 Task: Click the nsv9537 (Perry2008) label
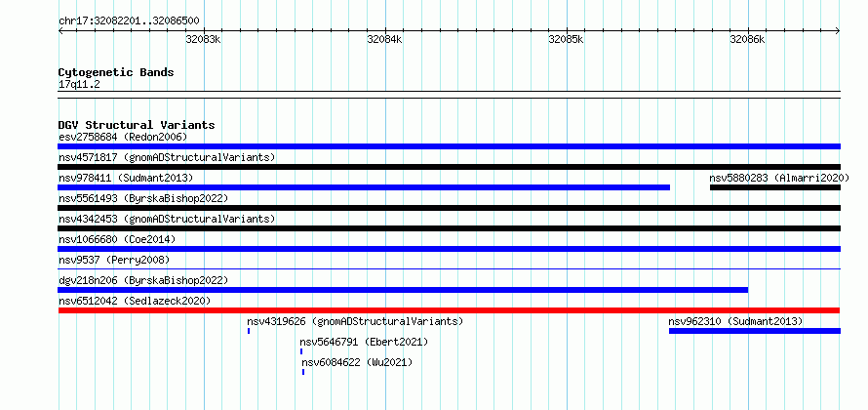click(x=114, y=260)
